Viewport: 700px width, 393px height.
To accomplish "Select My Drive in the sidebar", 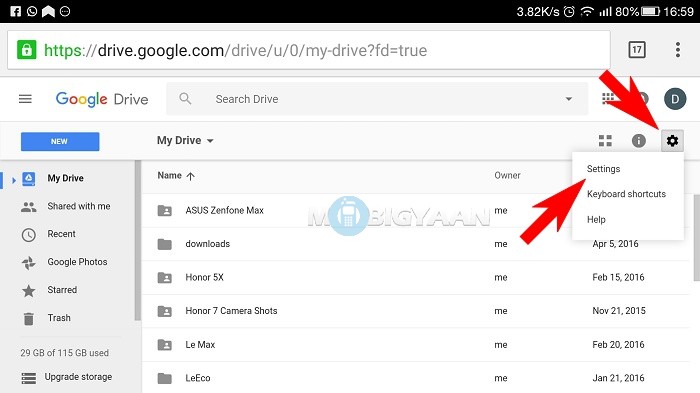I will pyautogui.click(x=65, y=178).
